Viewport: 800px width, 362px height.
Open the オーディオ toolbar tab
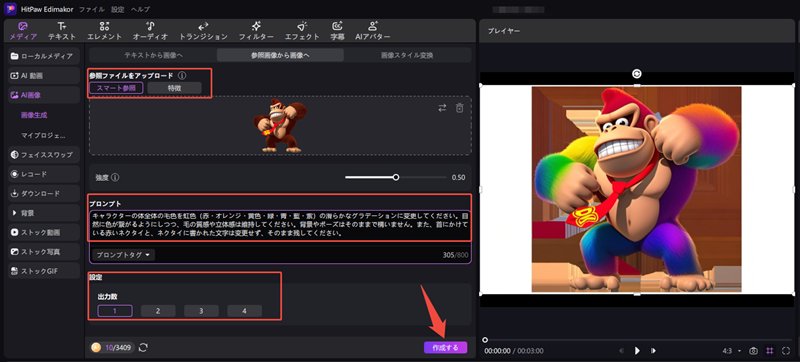point(151,31)
